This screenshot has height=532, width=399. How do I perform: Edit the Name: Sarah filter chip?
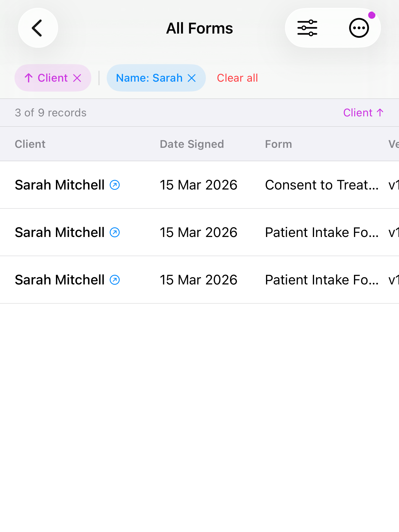tap(149, 78)
